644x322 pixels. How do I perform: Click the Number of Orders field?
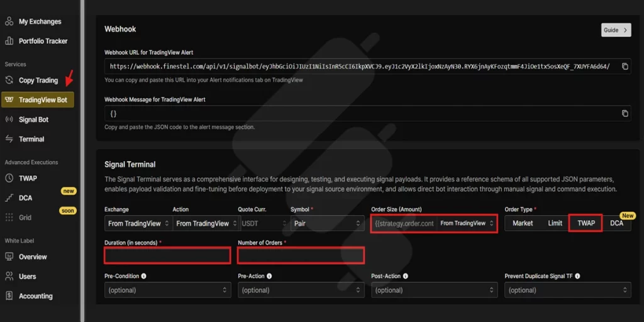[x=301, y=256]
